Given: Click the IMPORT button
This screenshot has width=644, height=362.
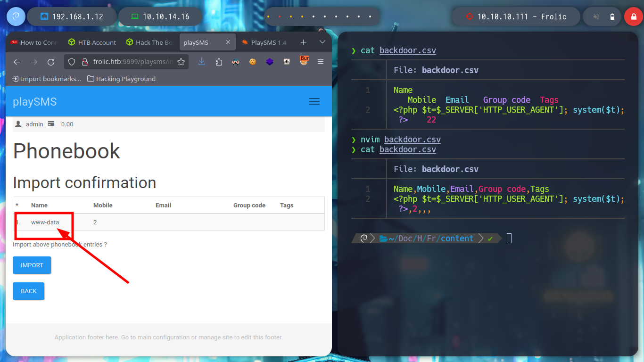Looking at the screenshot, I should click(x=32, y=265).
